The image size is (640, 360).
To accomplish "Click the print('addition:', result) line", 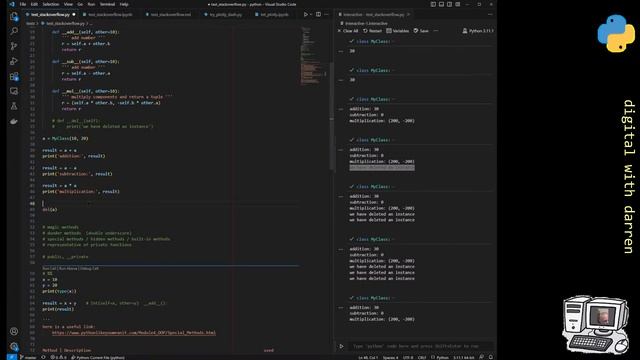I will tap(73, 156).
